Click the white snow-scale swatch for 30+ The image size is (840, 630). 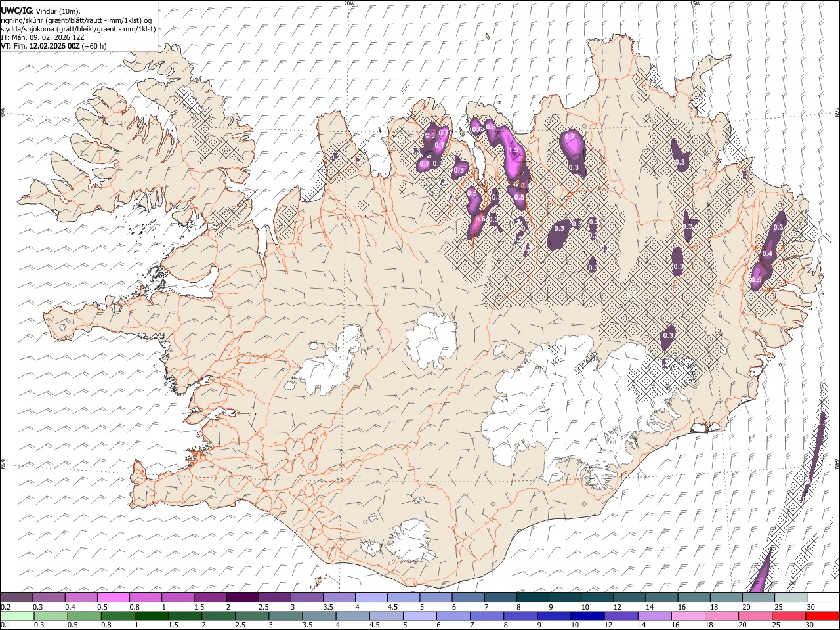click(x=822, y=597)
